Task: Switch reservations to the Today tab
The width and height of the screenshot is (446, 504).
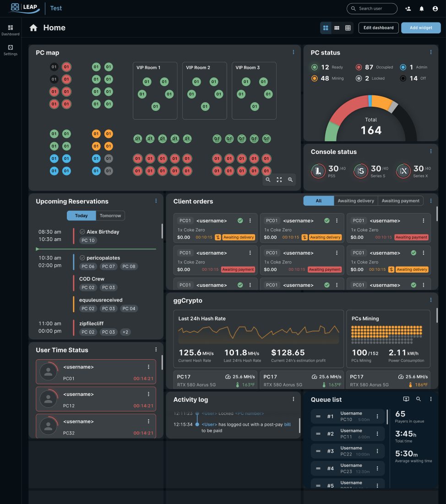Action: pyautogui.click(x=82, y=216)
